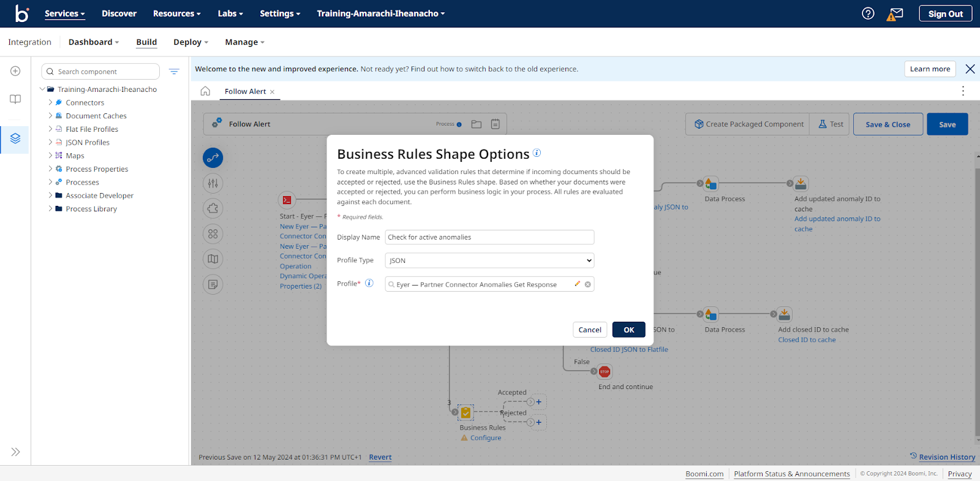980x481 pixels.
Task: Click the Sign Out button
Action: 945,13
